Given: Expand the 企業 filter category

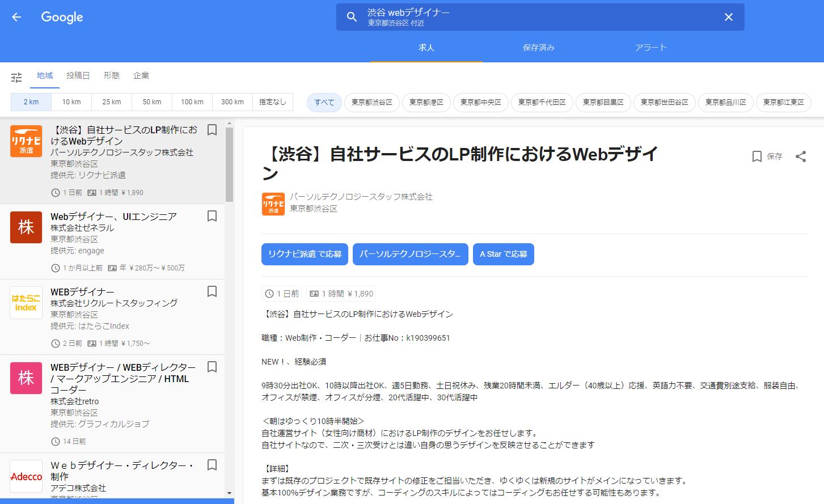Looking at the screenshot, I should pos(141,75).
